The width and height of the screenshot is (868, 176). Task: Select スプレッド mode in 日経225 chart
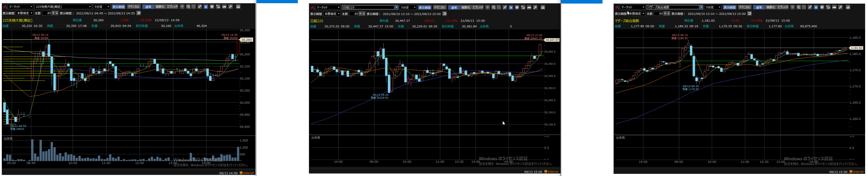478,7
